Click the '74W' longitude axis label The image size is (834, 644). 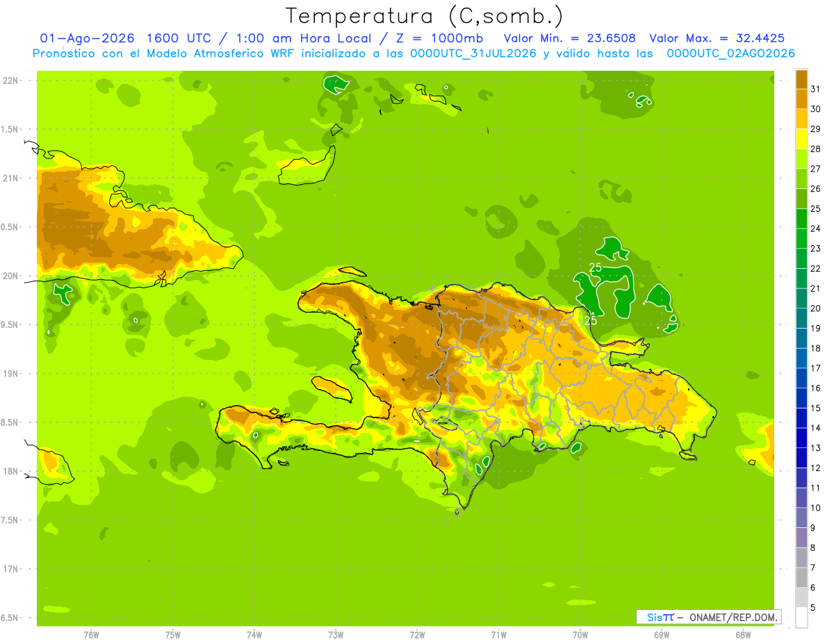point(254,635)
